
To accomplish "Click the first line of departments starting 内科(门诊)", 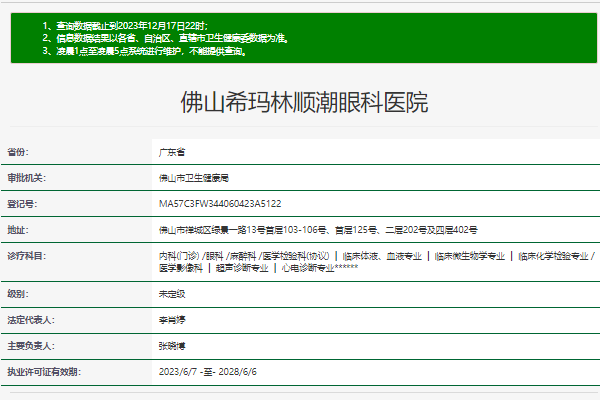I will pyautogui.click(x=377, y=256).
